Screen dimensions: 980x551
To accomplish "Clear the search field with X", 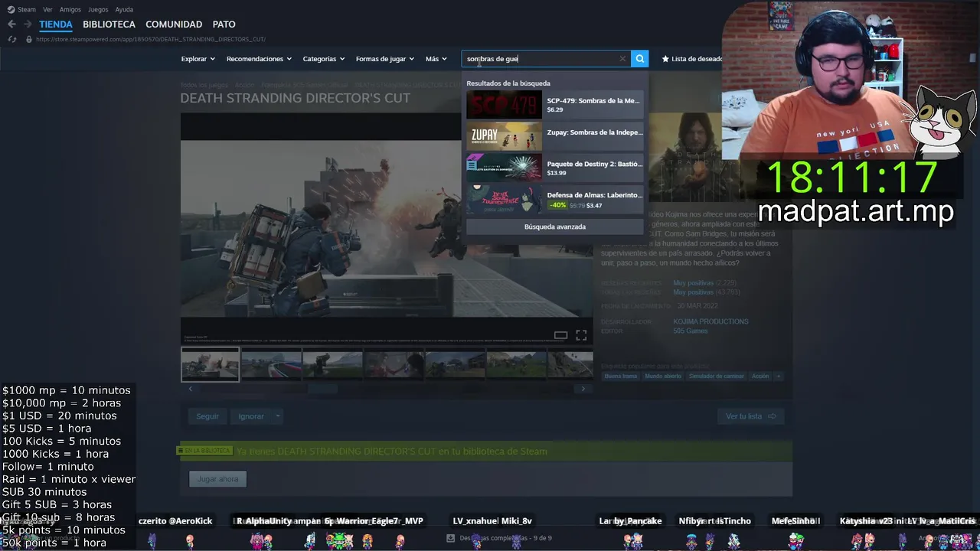I will 622,58.
